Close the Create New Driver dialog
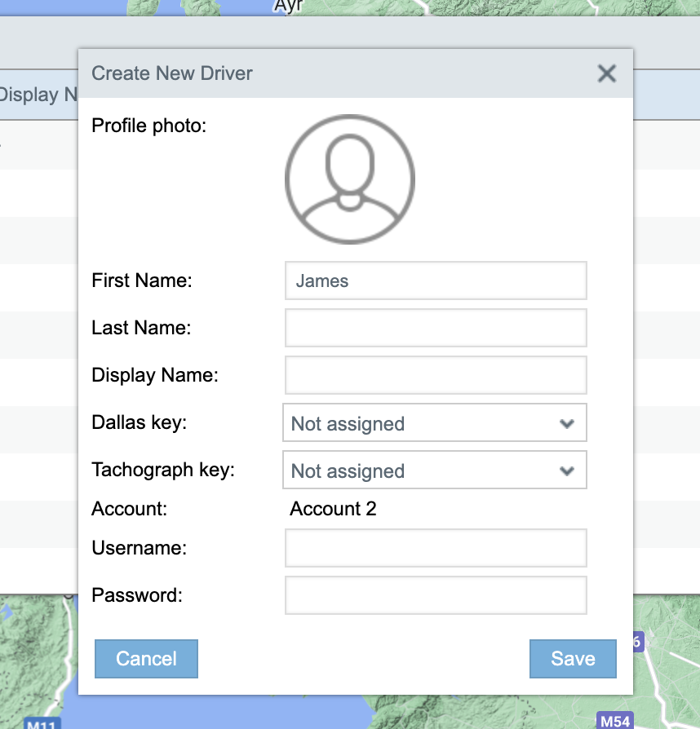 tap(606, 73)
